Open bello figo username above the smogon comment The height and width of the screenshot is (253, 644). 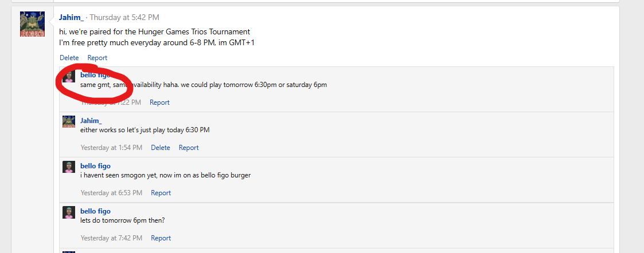click(95, 165)
